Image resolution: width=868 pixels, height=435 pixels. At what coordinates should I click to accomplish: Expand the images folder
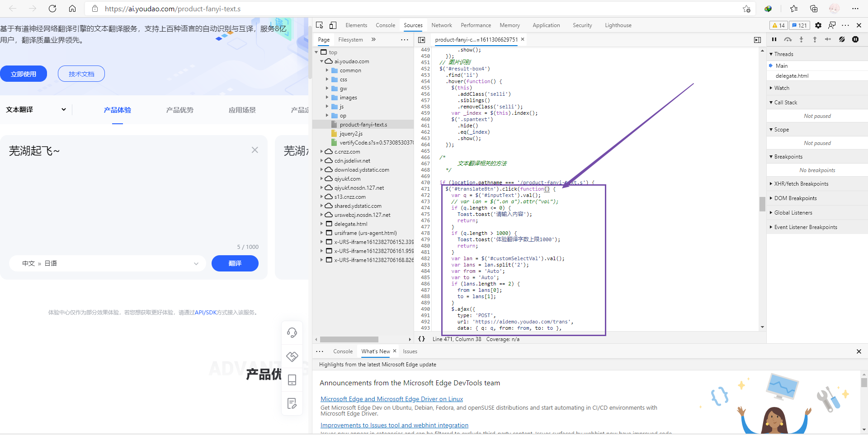pyautogui.click(x=327, y=98)
